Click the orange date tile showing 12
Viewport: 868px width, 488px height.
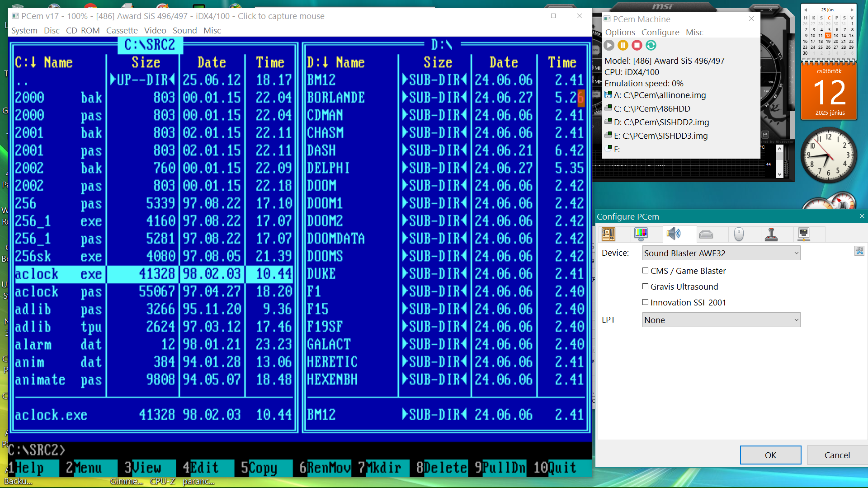[829, 92]
